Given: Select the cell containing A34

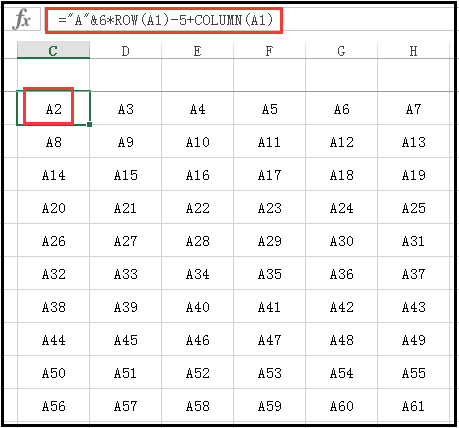Looking at the screenshot, I should pos(197,273).
